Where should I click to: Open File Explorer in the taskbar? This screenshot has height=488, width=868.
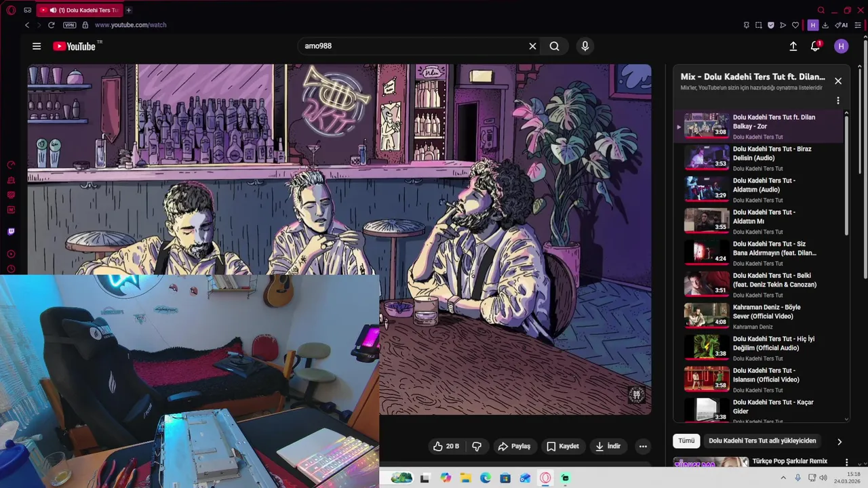[x=466, y=478]
